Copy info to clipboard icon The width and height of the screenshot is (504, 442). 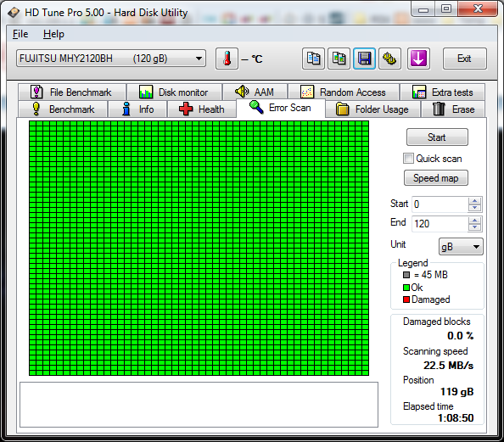pyautogui.click(x=313, y=59)
